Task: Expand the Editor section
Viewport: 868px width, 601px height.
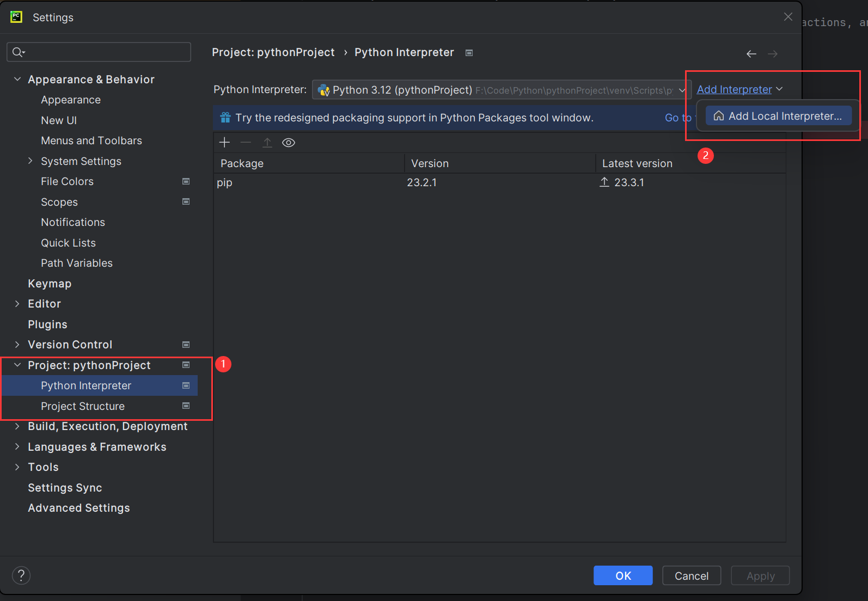Action: click(x=17, y=304)
